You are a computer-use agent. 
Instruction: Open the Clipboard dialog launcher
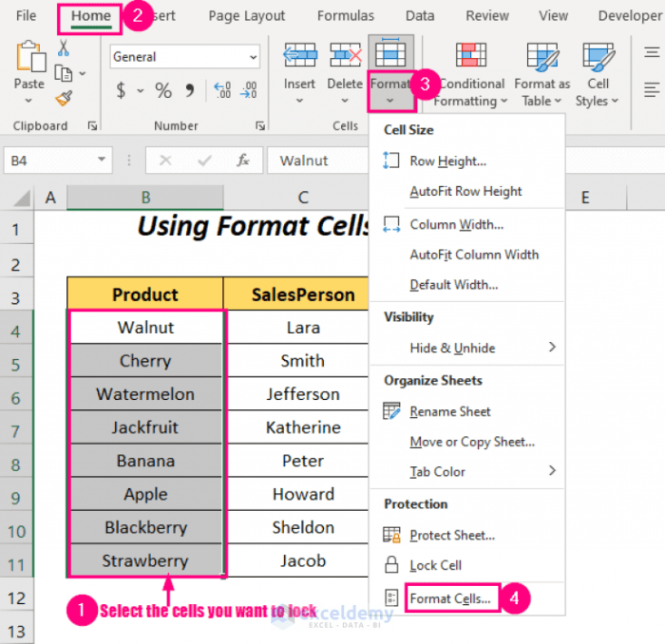point(92,126)
